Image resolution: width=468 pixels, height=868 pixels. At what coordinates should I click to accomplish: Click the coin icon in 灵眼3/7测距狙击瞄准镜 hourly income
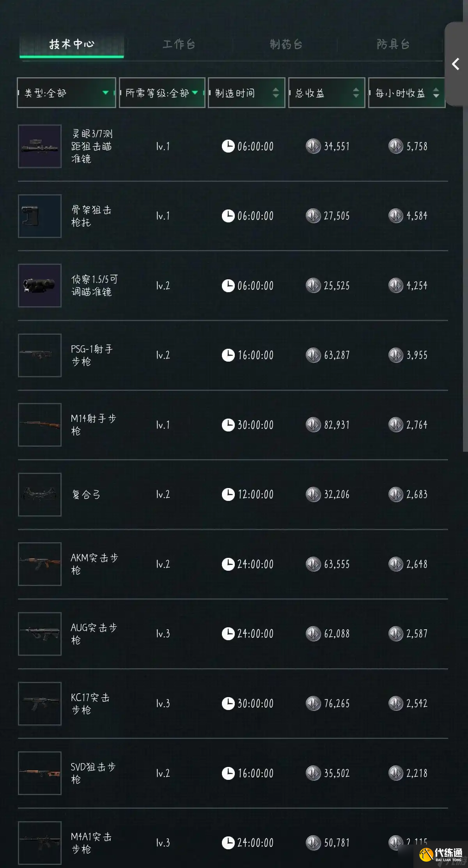point(395,147)
